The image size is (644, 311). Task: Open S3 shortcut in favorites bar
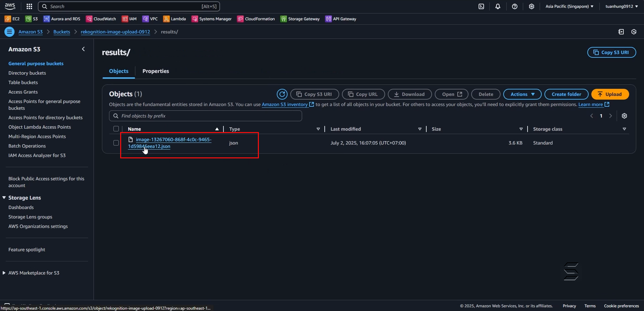32,19
